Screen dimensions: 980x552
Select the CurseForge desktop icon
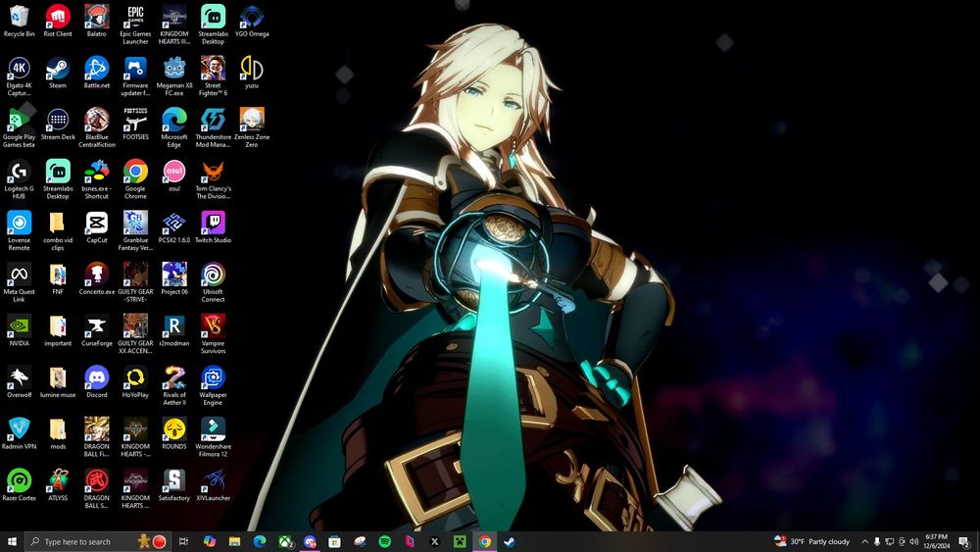point(96,330)
